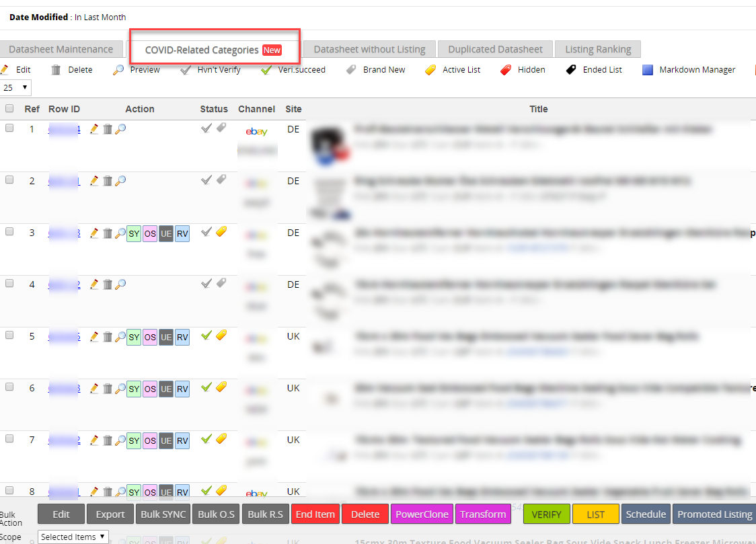Open the page size dropdown showing 25
This screenshot has width=756, height=544.
pos(16,87)
